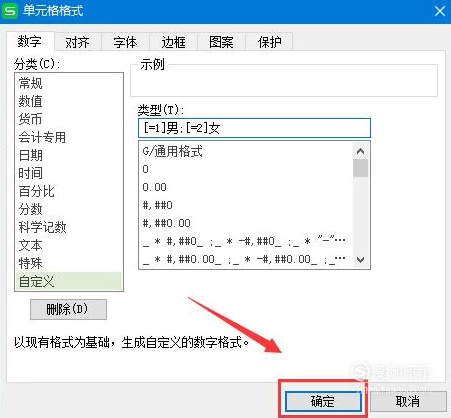
Task: Open the 字体 tab
Action: (x=125, y=42)
